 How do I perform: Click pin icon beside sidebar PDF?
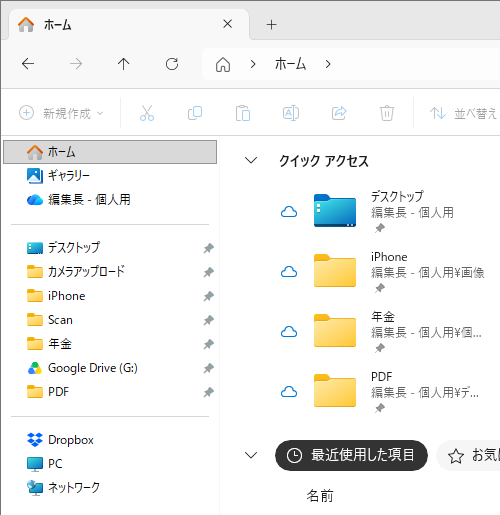[209, 392]
